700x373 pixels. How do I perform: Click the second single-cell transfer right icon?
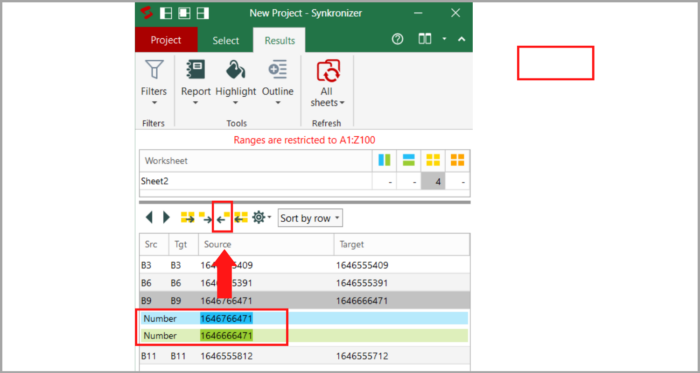click(x=205, y=218)
